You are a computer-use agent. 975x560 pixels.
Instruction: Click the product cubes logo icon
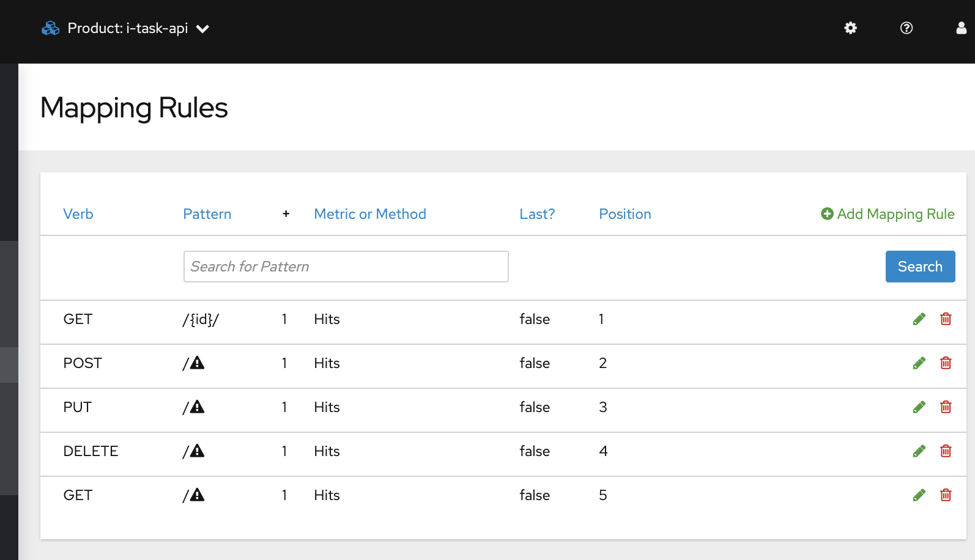coord(50,28)
